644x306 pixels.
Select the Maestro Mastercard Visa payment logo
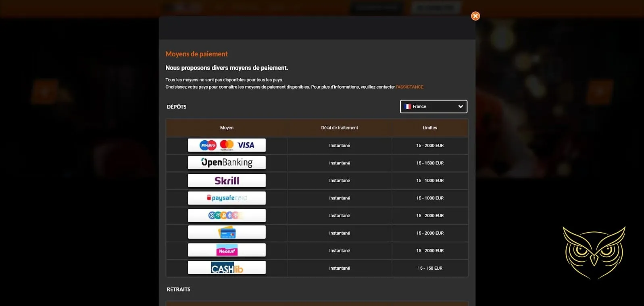pyautogui.click(x=227, y=145)
